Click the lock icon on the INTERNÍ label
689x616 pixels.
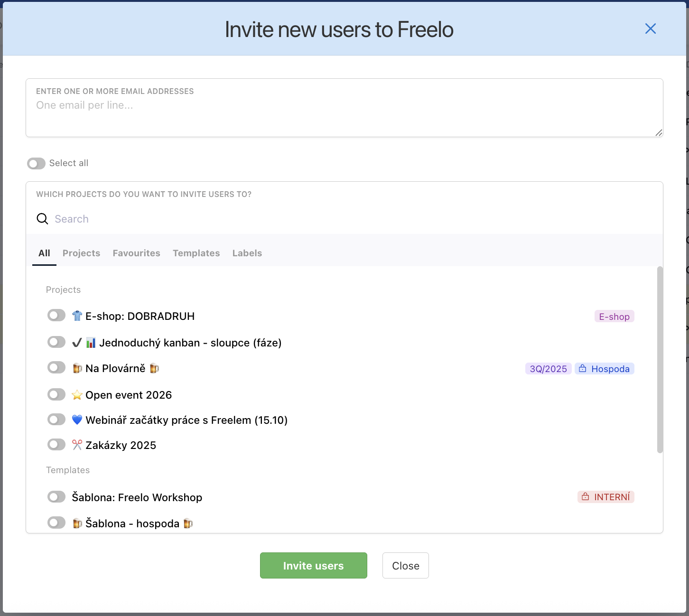(x=585, y=496)
